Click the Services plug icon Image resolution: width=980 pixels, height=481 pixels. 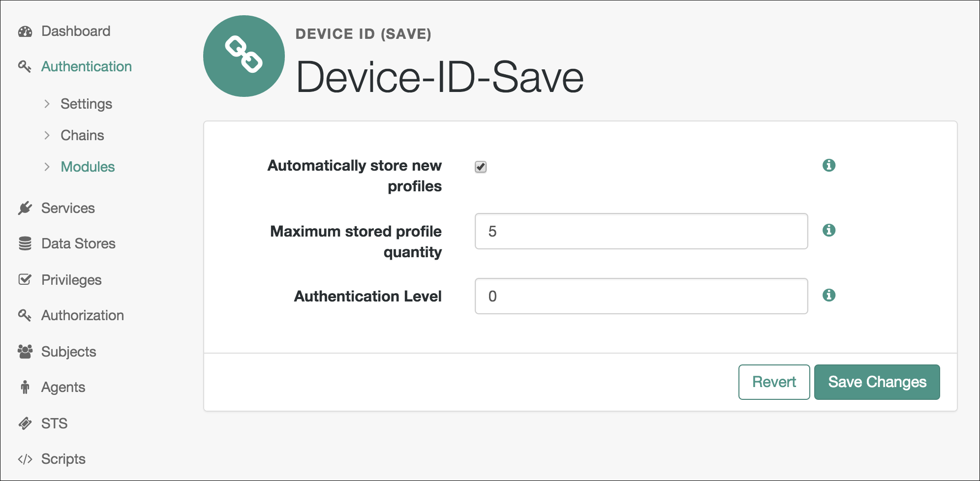pos(25,208)
